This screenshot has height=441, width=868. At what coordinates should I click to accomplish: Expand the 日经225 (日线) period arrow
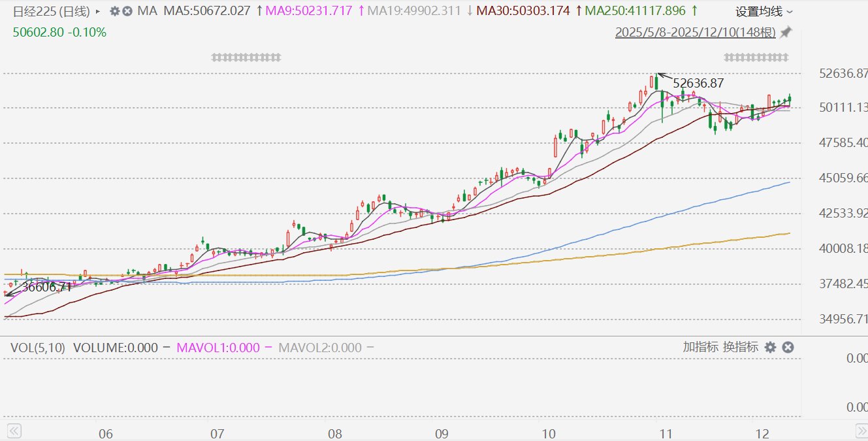[98, 11]
